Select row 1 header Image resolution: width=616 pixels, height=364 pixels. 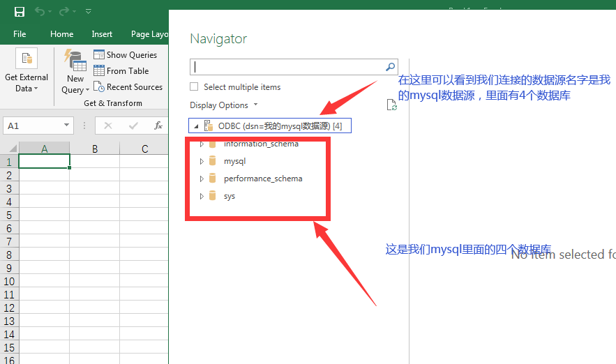9,162
